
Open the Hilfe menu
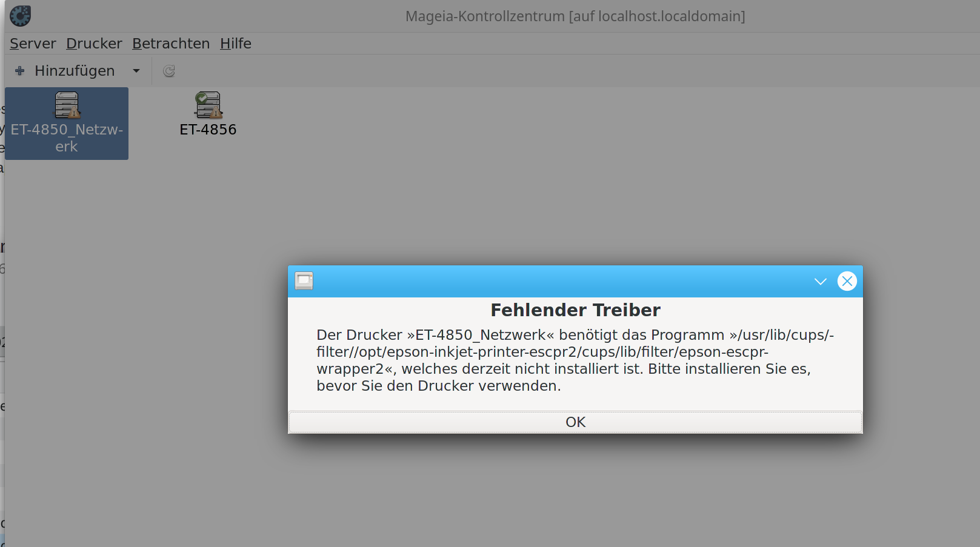236,44
